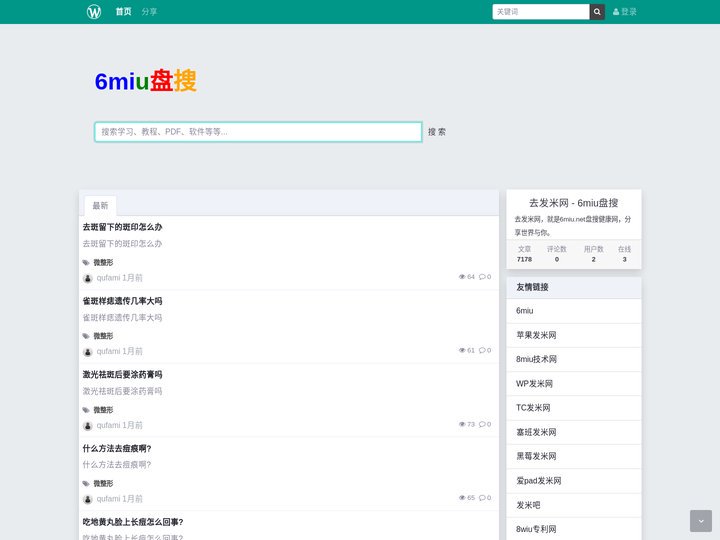Click 微整形 tag under 激光祛斑后要涂药膏吗

[x=103, y=410]
